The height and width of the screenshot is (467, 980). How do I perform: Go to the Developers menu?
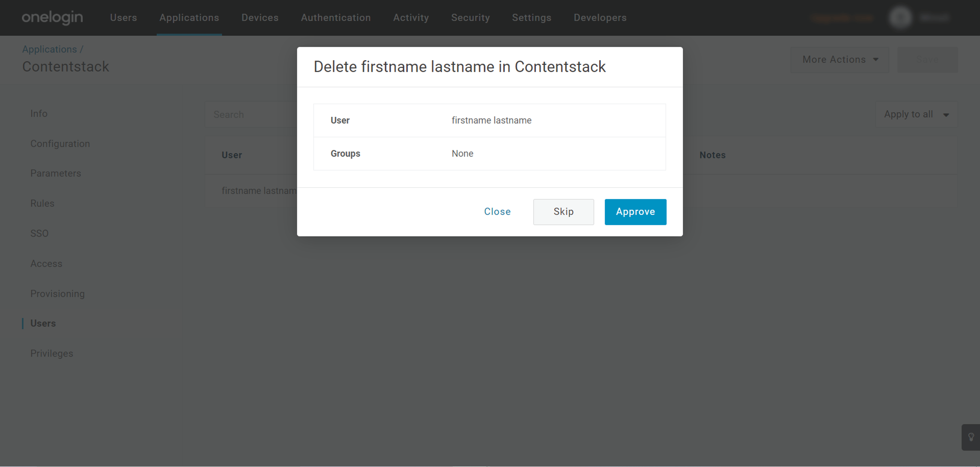[600, 18]
